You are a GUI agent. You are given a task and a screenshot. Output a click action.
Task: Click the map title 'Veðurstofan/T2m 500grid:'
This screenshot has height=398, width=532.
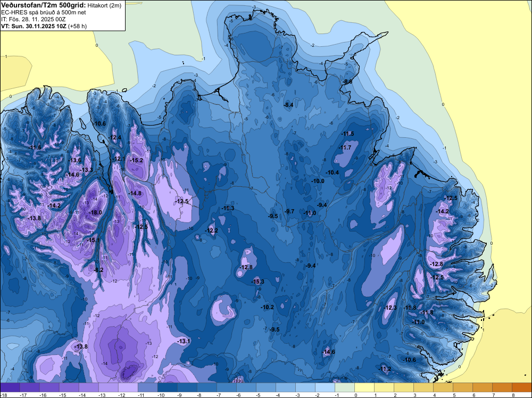point(44,5)
